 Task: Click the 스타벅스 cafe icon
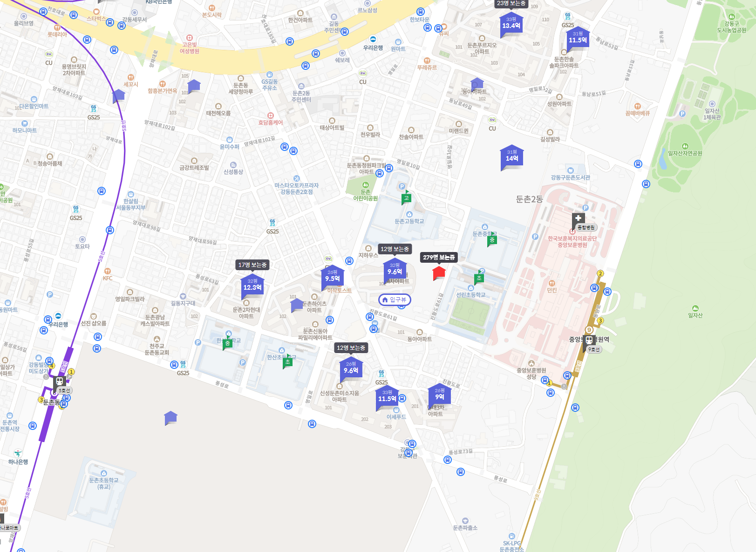[96, 12]
